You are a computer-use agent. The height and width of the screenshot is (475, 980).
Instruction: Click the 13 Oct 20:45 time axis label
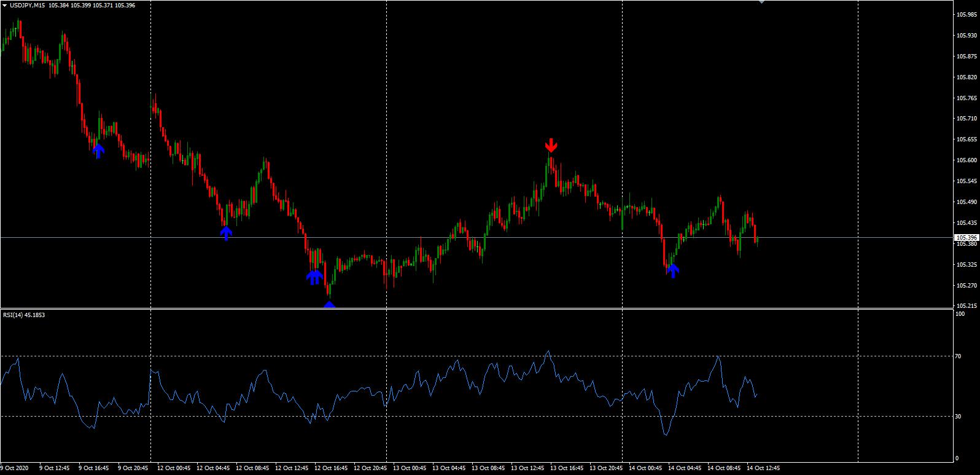click(x=605, y=468)
